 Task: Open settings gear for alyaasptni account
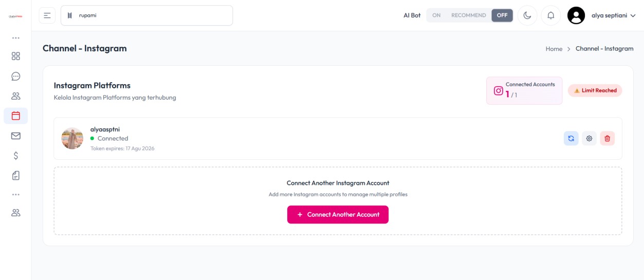pyautogui.click(x=589, y=138)
